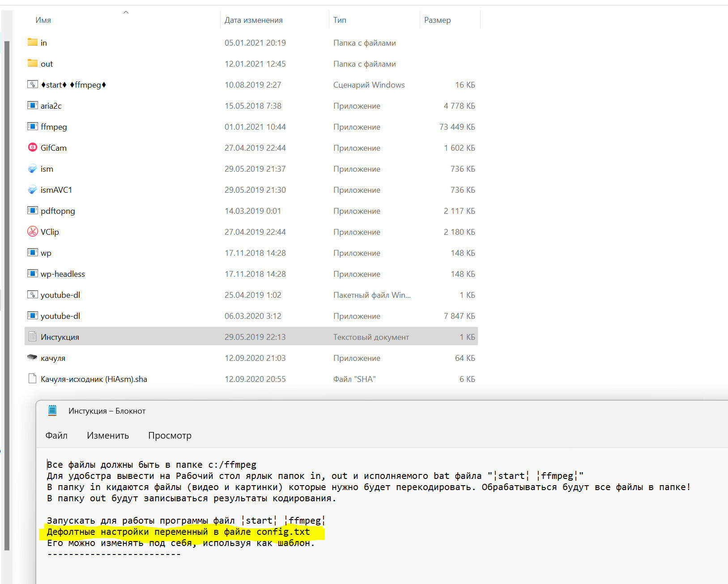Select the ismAVC1 application icon
This screenshot has height=584, width=728.
coord(32,189)
